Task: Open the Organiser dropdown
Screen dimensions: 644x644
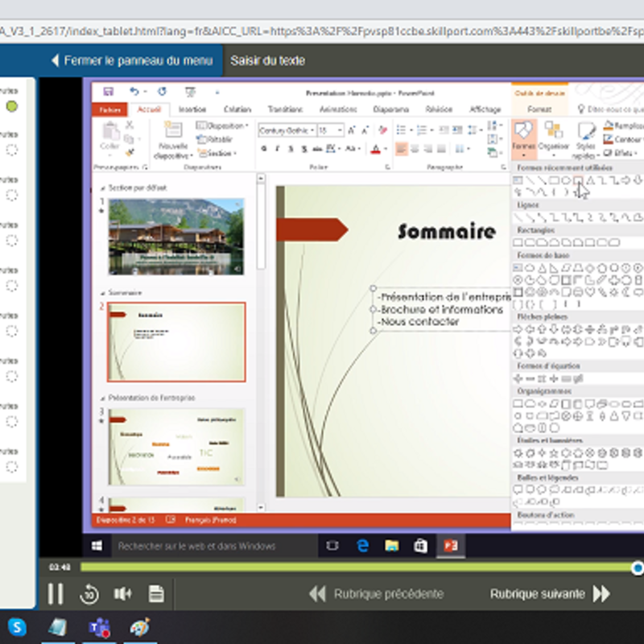Action: click(x=554, y=139)
